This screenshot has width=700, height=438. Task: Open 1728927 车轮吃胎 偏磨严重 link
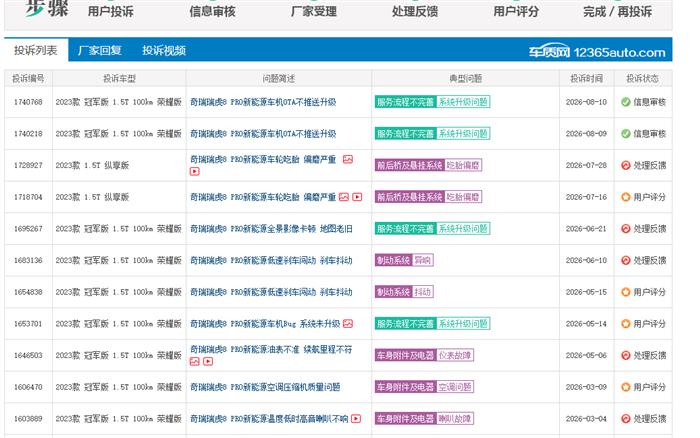tap(263, 159)
